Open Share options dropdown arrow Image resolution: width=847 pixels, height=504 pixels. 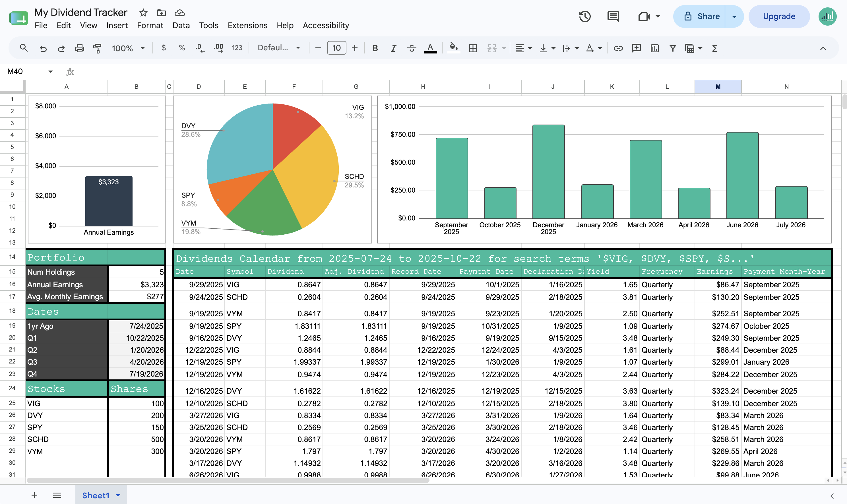click(734, 16)
